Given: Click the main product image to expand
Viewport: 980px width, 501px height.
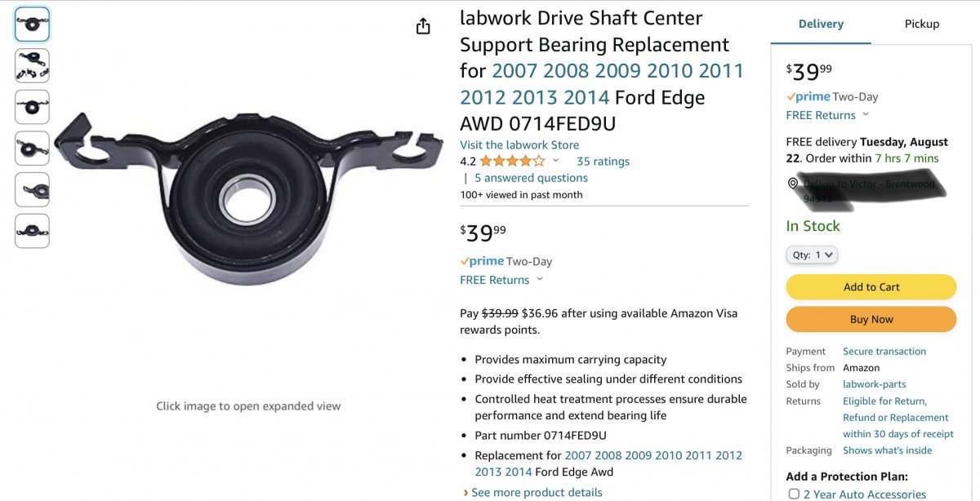Looking at the screenshot, I should click(237, 204).
